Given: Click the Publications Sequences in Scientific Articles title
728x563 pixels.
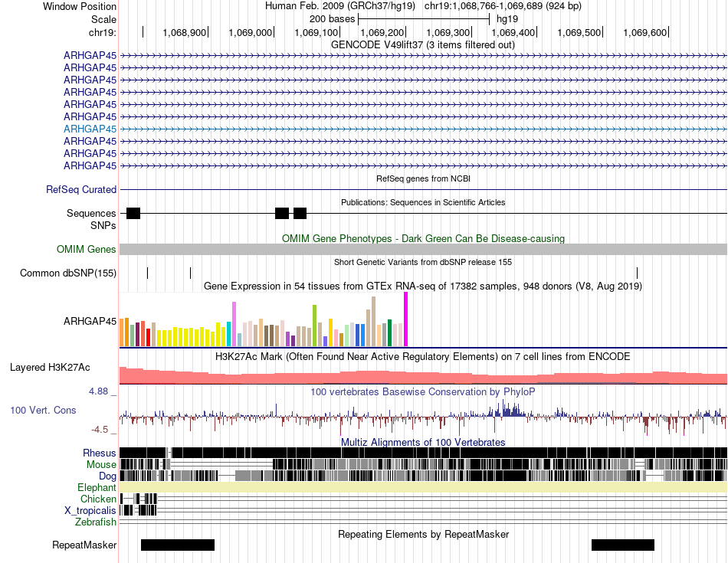Looking at the screenshot, I should pyautogui.click(x=423, y=202).
